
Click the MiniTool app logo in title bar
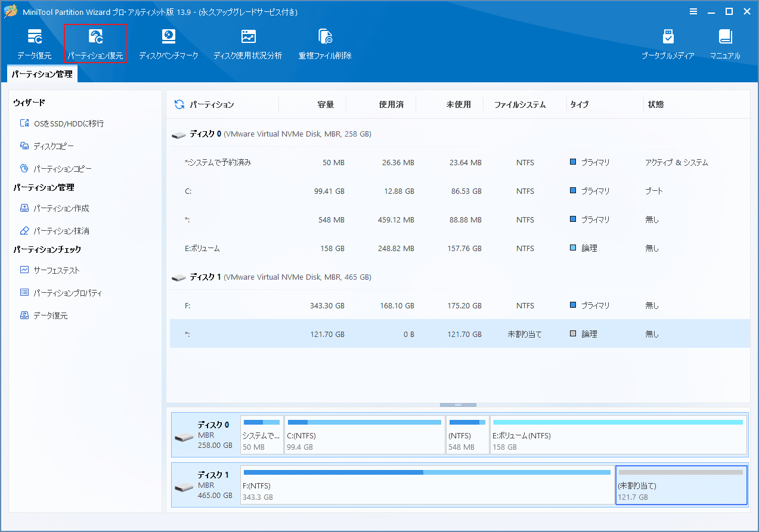tap(11, 11)
